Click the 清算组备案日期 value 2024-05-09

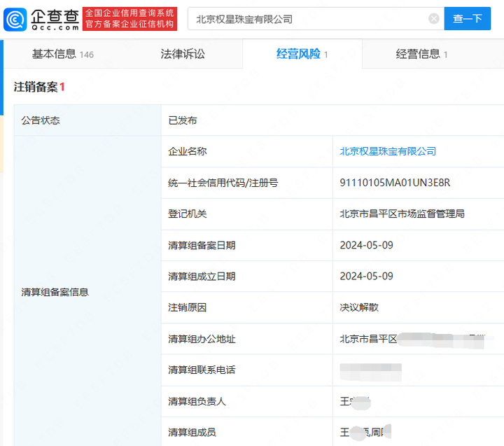[366, 245]
